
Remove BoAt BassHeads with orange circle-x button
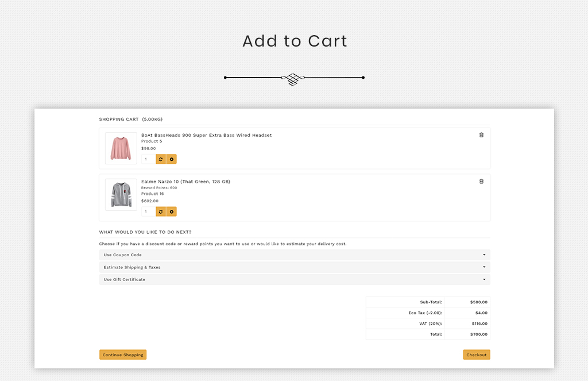pos(172,159)
